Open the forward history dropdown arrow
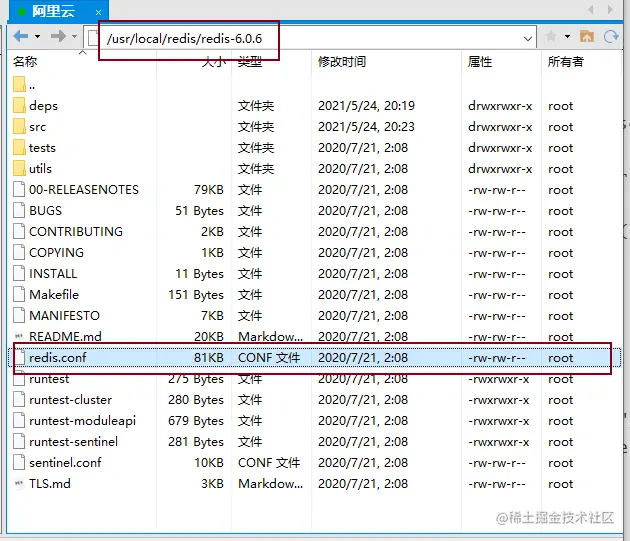The image size is (630, 541). tap(74, 37)
